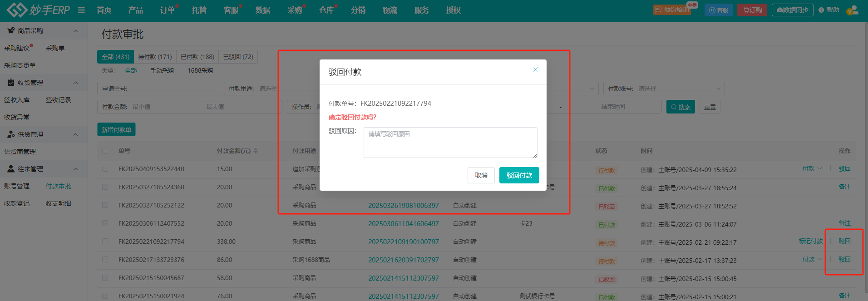Screen dimensions: 868x301
Task: Open the 物流 top menu
Action: (390, 10)
